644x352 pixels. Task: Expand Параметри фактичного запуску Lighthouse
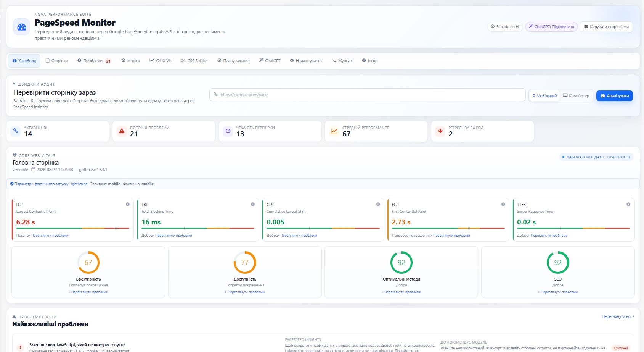point(49,184)
